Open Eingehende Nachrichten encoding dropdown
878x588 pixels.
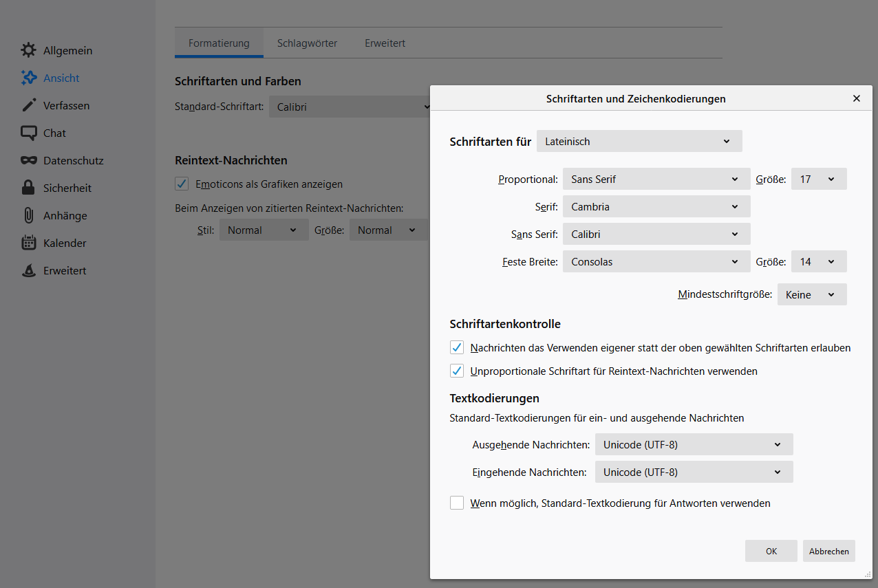click(694, 472)
